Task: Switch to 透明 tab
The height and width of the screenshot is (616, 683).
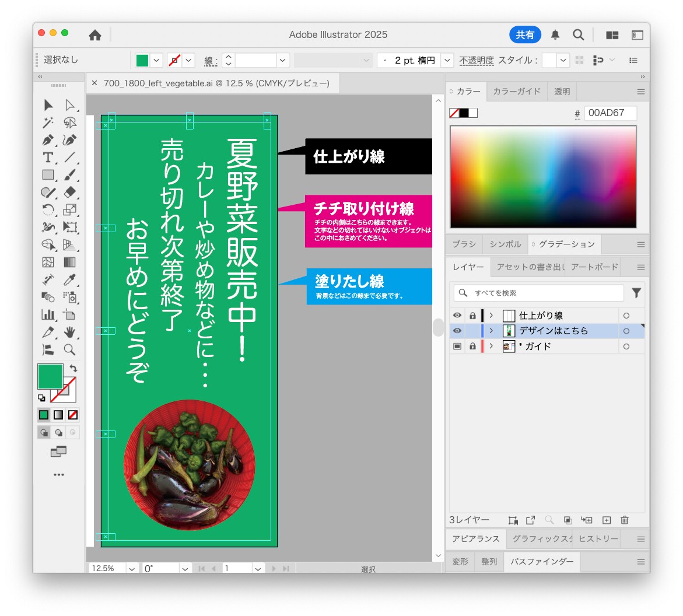Action: [x=562, y=92]
